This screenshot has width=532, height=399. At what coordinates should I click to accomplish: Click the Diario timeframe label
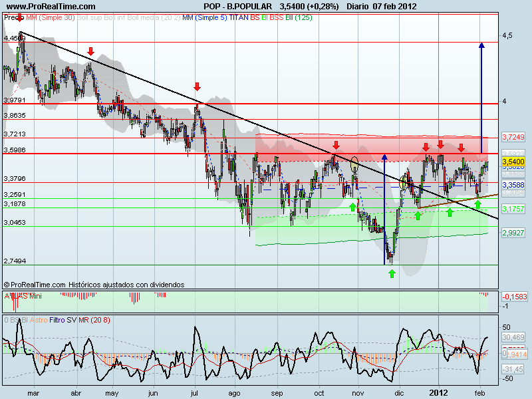pyautogui.click(x=358, y=7)
